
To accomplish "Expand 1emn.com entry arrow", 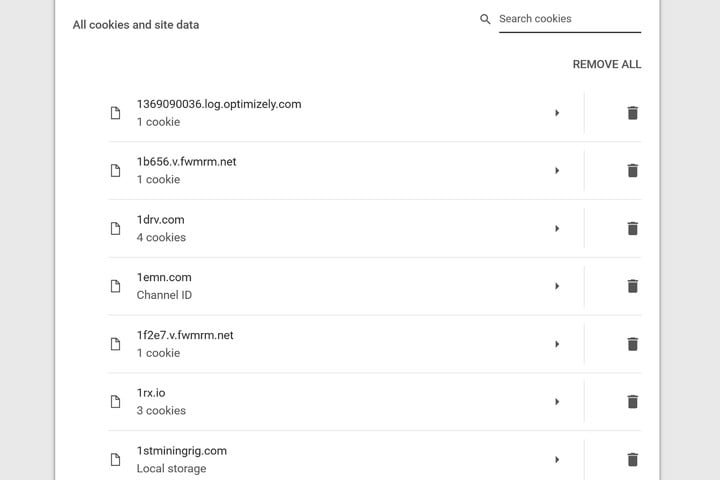I will 557,286.
